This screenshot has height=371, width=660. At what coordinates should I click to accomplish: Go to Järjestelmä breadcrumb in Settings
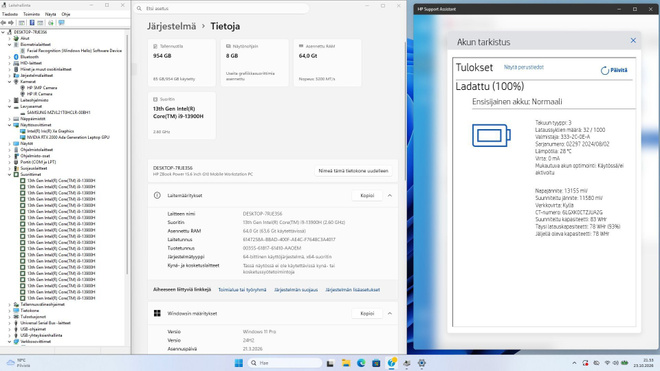[x=171, y=26]
